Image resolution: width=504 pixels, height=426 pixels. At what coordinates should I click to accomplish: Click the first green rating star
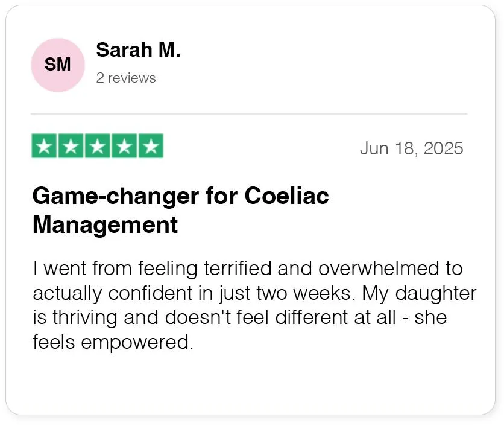pos(44,146)
